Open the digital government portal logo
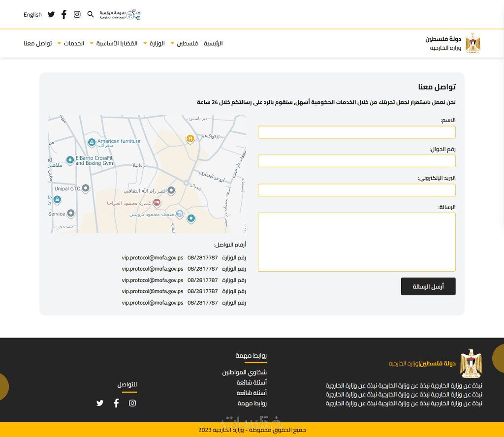This screenshot has height=437, width=504. [120, 15]
